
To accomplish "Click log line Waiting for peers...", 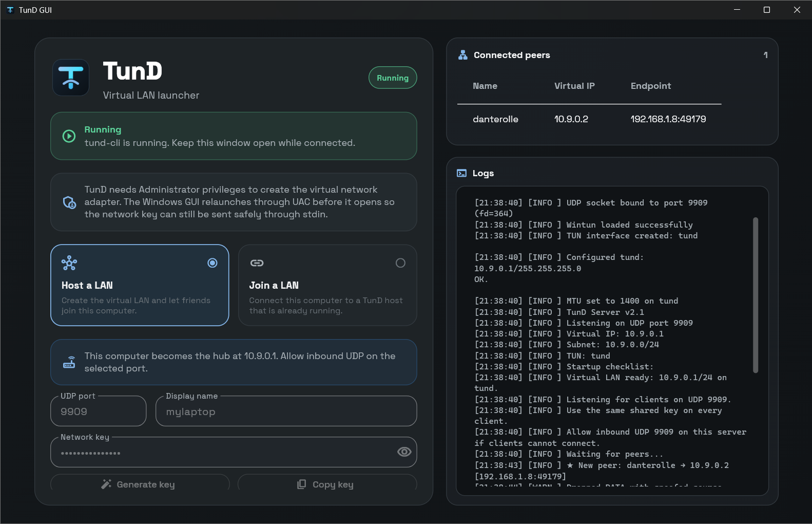I will pyautogui.click(x=569, y=454).
